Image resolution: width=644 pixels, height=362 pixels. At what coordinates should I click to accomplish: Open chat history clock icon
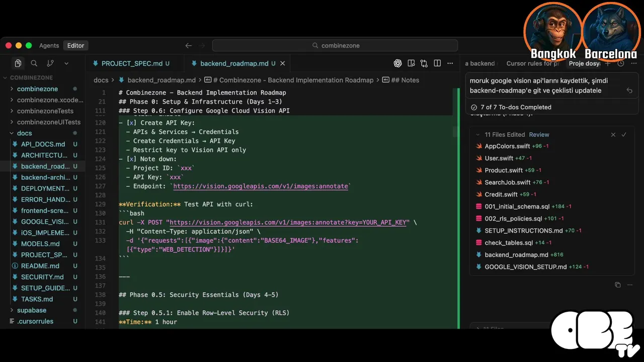621,63
